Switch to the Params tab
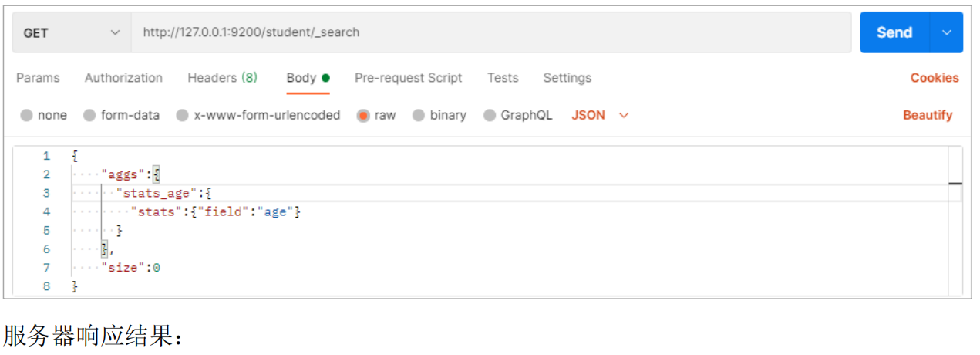The image size is (980, 355). tap(38, 78)
